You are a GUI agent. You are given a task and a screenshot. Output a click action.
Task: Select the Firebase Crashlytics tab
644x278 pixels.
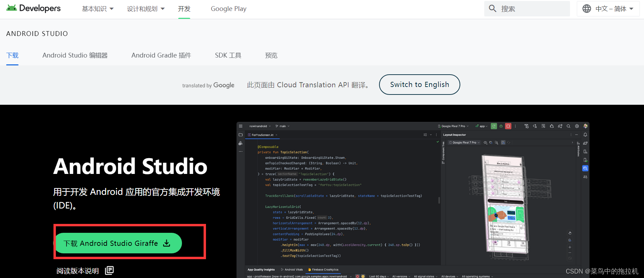point(323,270)
